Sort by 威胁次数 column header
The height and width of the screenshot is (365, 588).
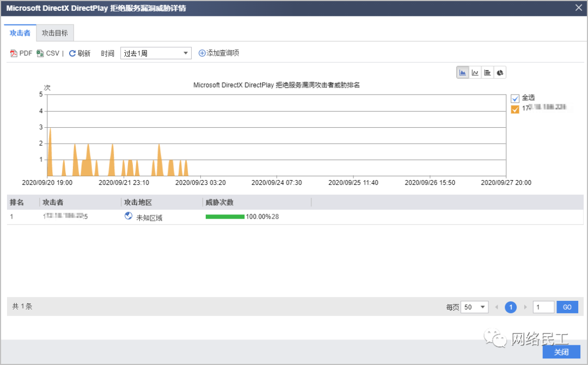[x=219, y=202]
